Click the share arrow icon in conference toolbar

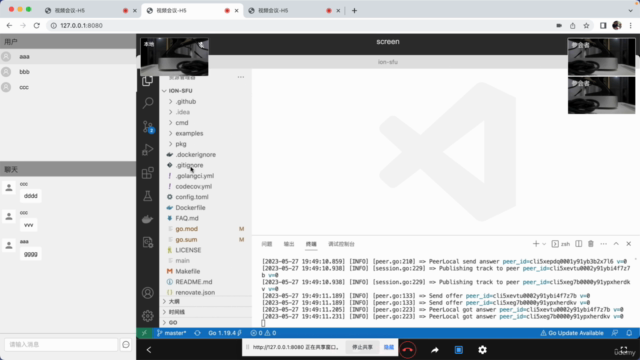pyautogui.click(x=435, y=350)
